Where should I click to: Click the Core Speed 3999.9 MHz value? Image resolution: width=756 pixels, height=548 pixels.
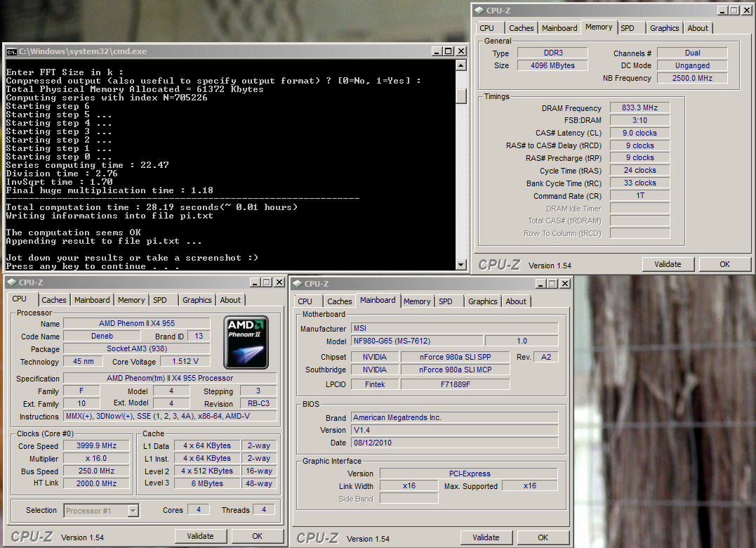point(96,446)
